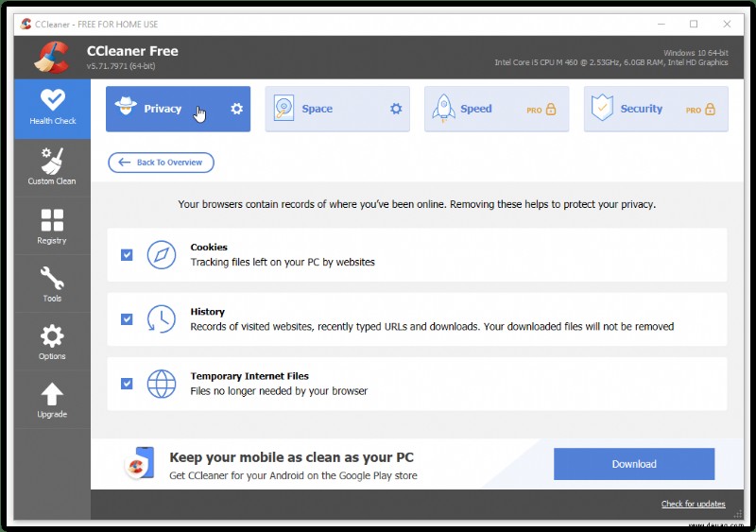Open the Options section
Screen dimensions: 756x532
pyautogui.click(x=52, y=342)
